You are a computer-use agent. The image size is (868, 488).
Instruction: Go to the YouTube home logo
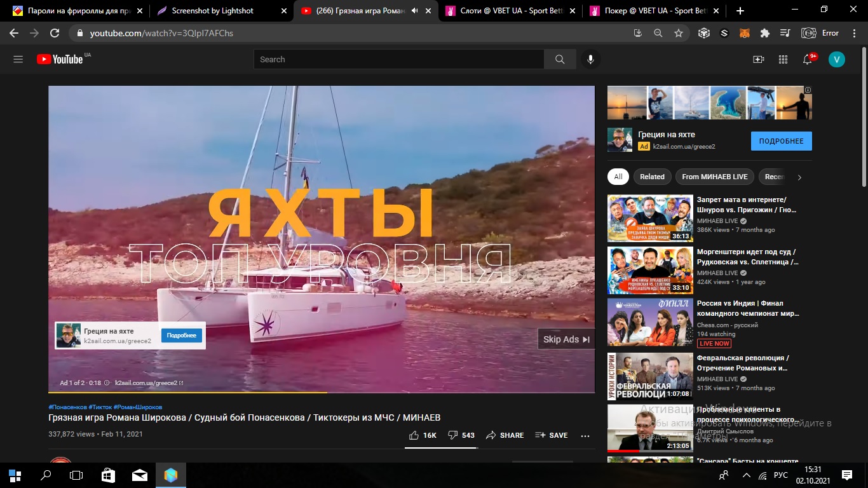point(60,59)
